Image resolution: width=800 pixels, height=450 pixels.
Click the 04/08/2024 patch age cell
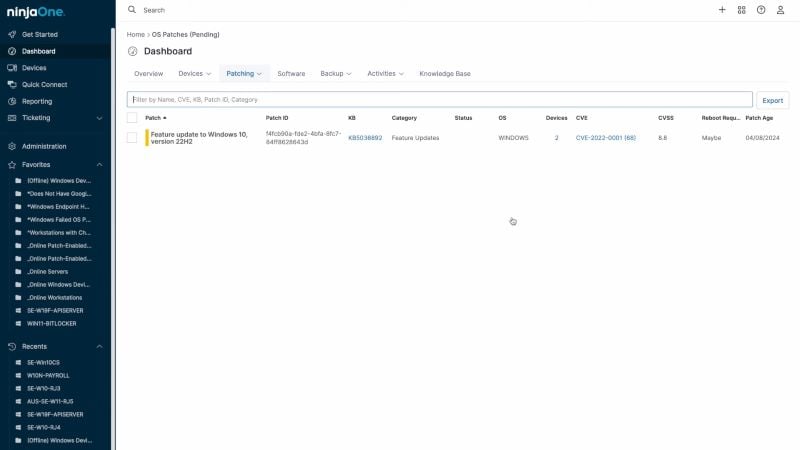click(762, 138)
